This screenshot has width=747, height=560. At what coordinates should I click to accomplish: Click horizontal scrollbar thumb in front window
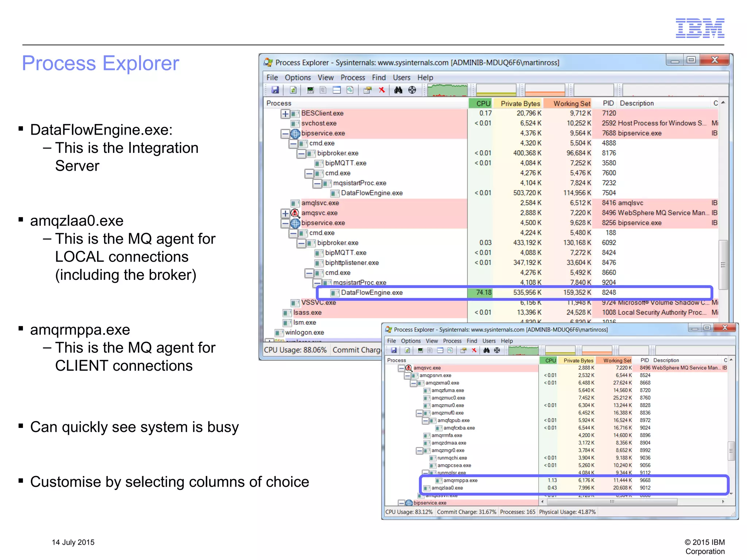[x=612, y=502]
